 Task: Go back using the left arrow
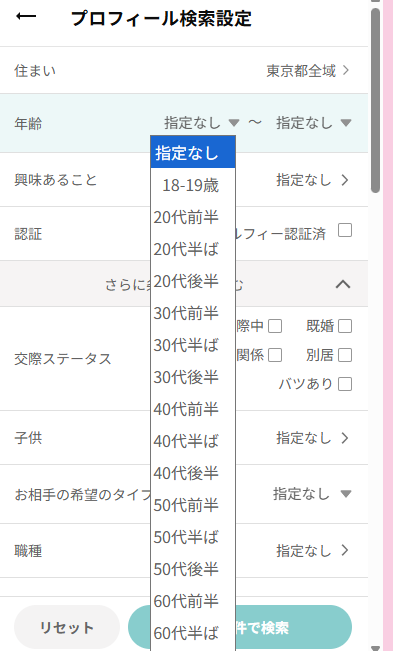tap(26, 17)
